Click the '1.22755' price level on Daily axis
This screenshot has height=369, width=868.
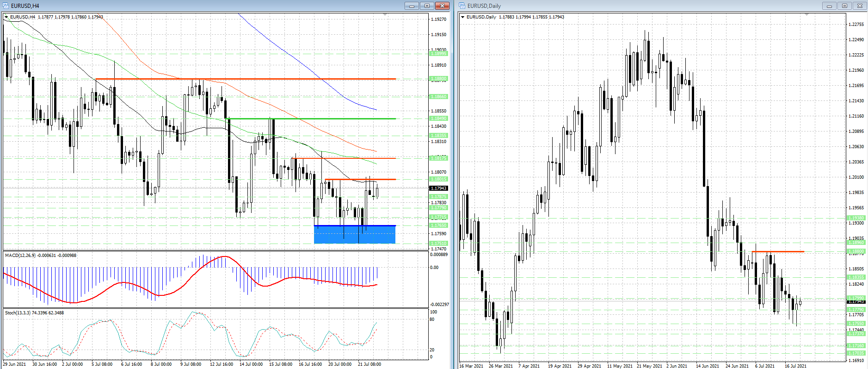point(856,25)
